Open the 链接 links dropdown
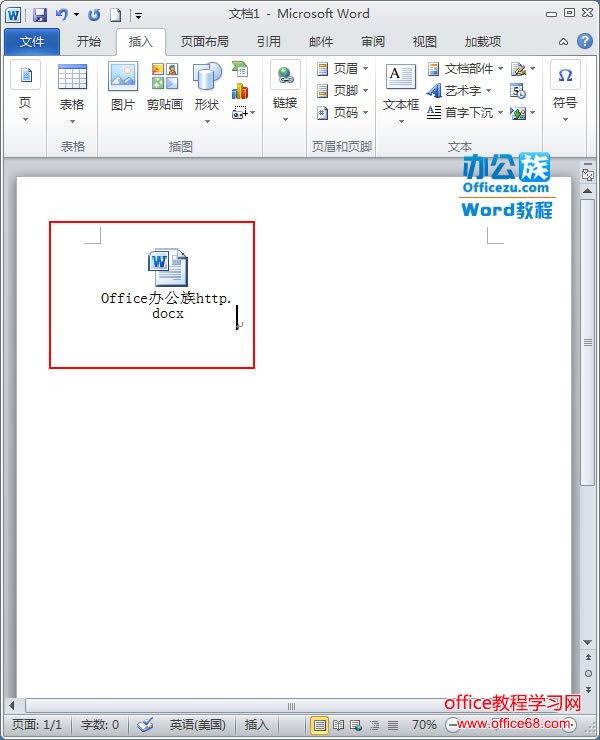 pos(285,92)
